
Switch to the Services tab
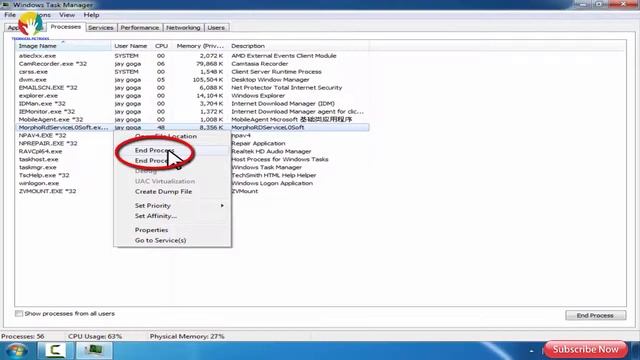tap(101, 28)
